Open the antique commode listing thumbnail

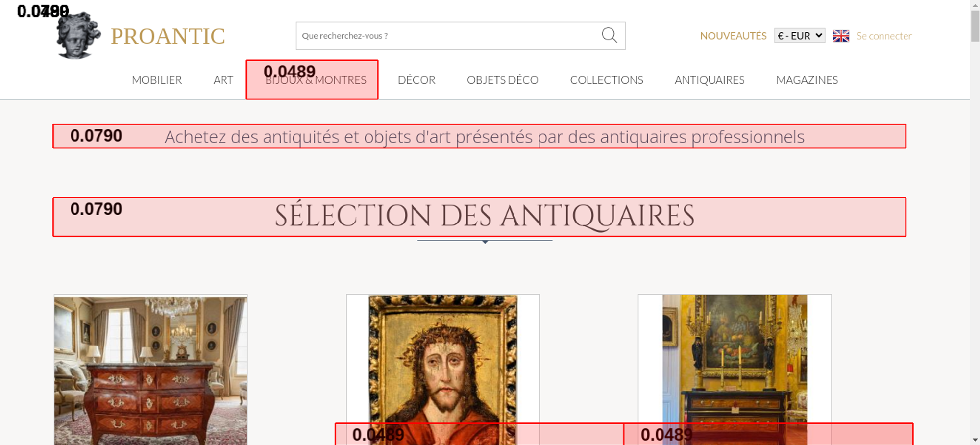(150, 370)
